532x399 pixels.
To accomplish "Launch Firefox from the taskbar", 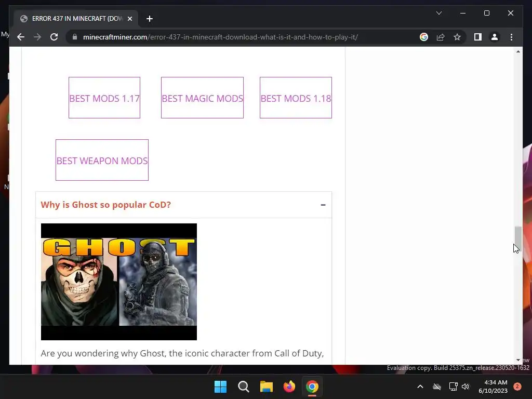I will (x=289, y=387).
